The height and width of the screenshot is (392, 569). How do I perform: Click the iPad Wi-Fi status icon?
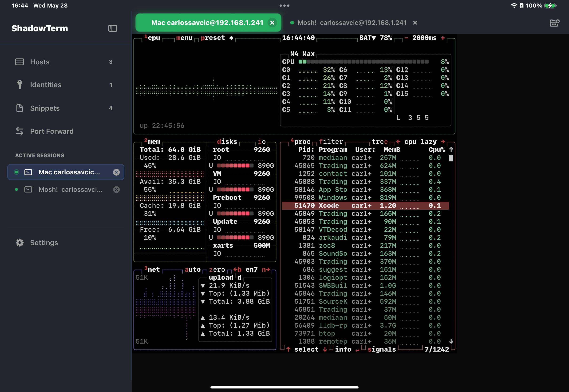tap(514, 5)
